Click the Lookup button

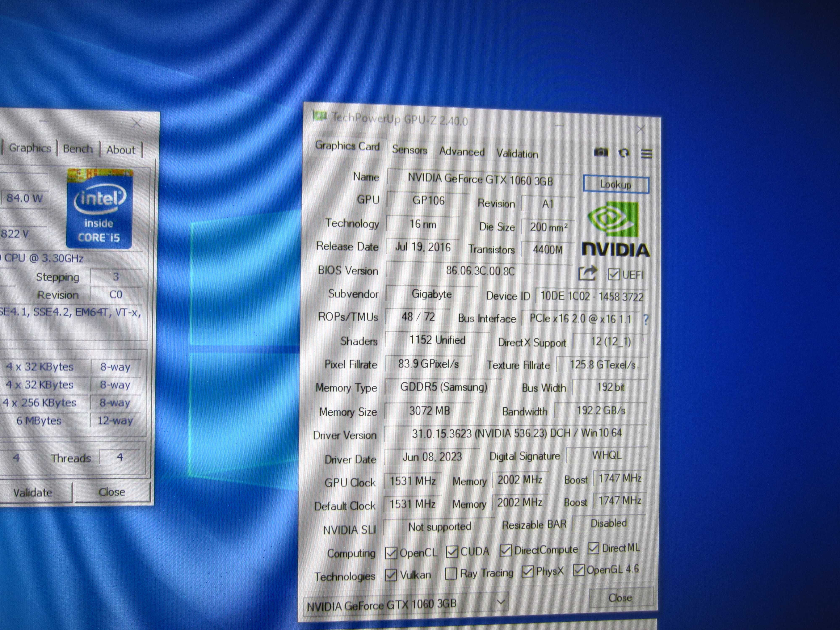(616, 185)
